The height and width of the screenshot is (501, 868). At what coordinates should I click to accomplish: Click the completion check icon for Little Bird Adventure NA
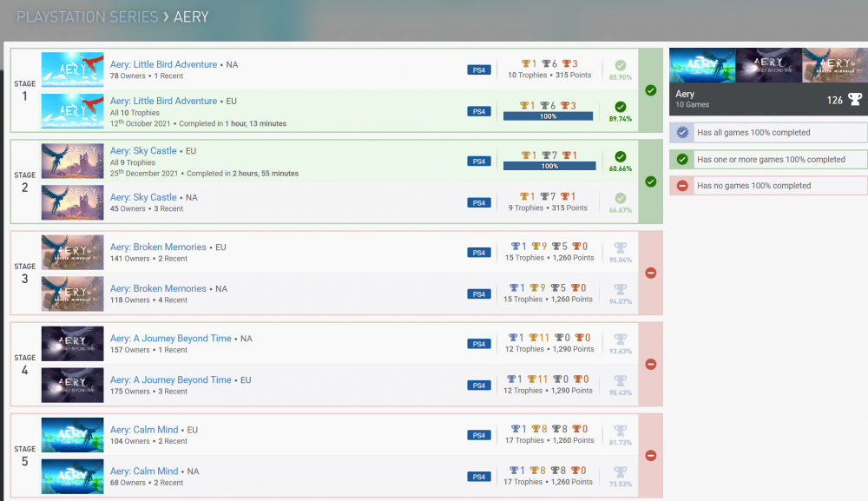coord(620,65)
